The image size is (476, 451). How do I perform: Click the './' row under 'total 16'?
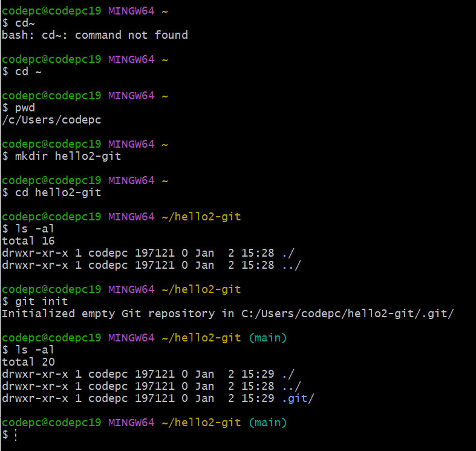tap(148, 253)
